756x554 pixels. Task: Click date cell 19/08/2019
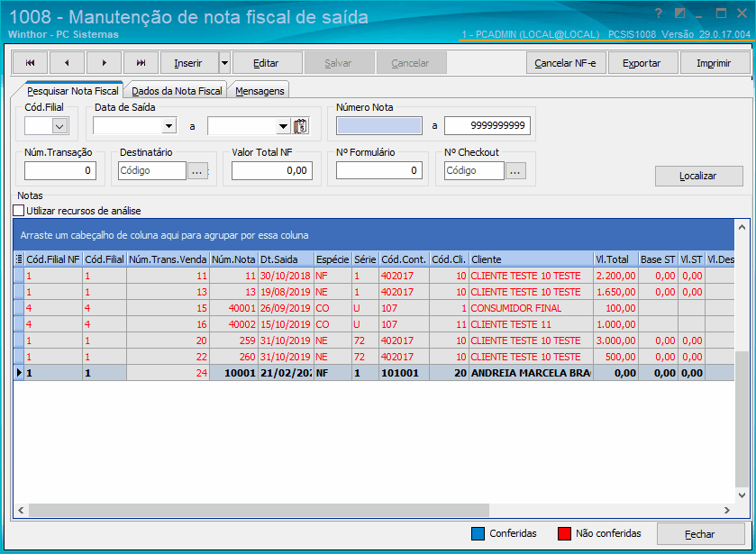click(286, 292)
